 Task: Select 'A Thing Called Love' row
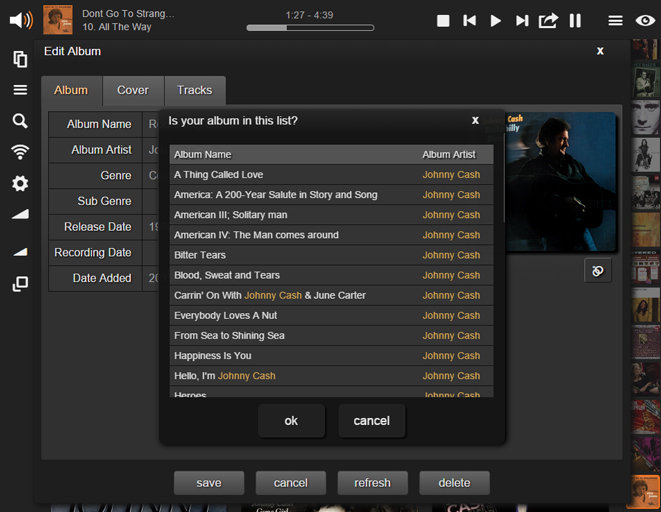tap(331, 174)
